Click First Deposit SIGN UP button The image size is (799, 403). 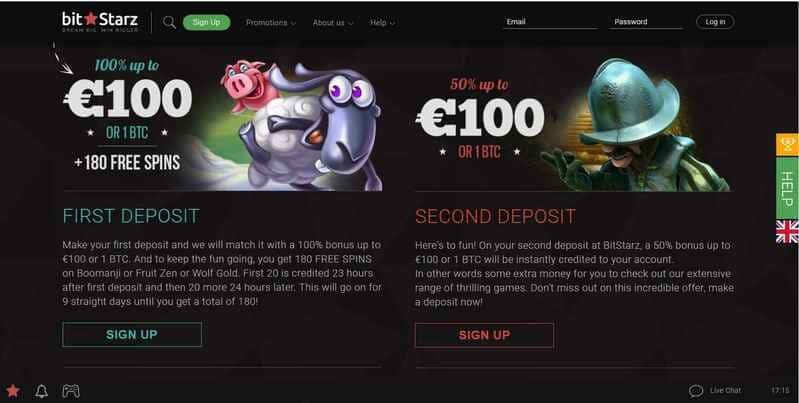pyautogui.click(x=132, y=335)
